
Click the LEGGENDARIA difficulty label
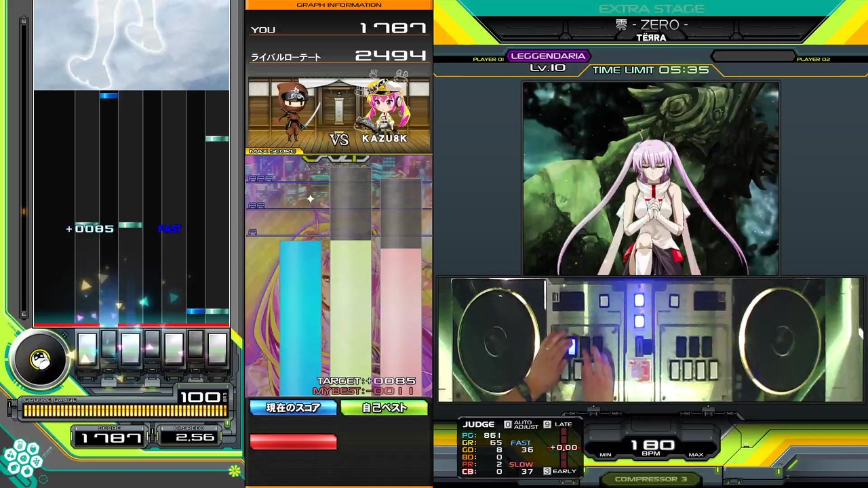tap(548, 56)
